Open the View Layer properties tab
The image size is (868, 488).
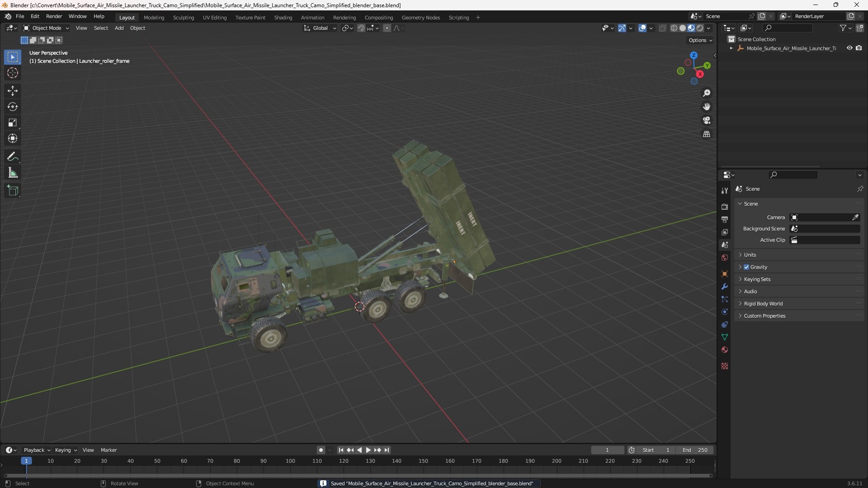coord(725,232)
